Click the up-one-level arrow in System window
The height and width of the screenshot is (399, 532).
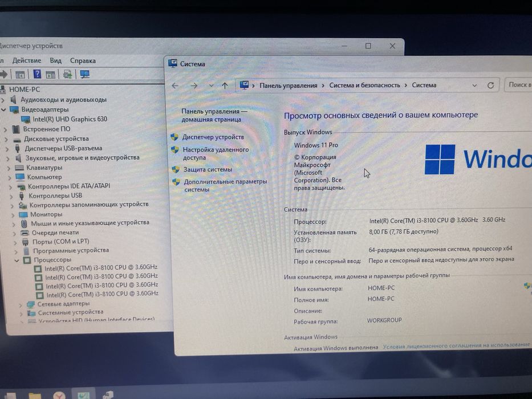225,86
